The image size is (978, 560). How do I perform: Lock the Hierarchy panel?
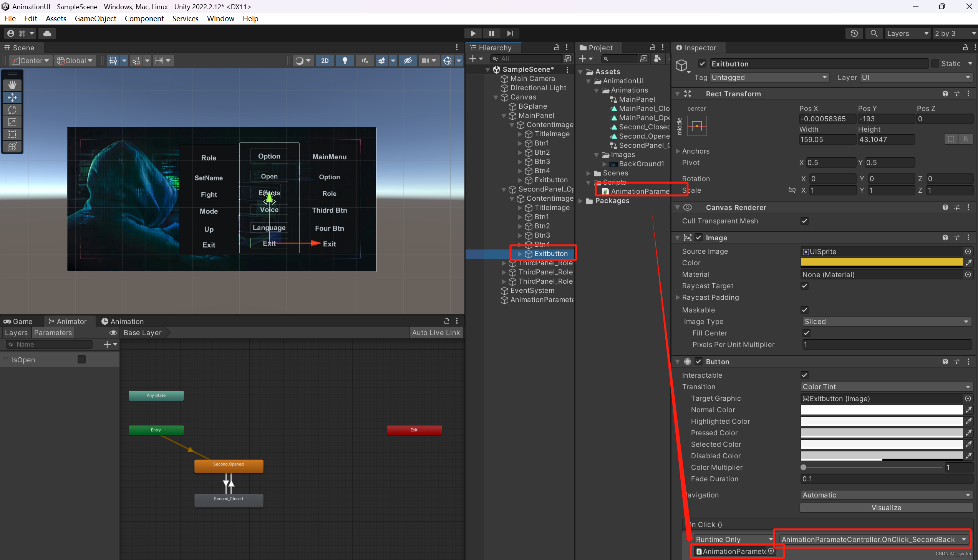pyautogui.click(x=556, y=47)
